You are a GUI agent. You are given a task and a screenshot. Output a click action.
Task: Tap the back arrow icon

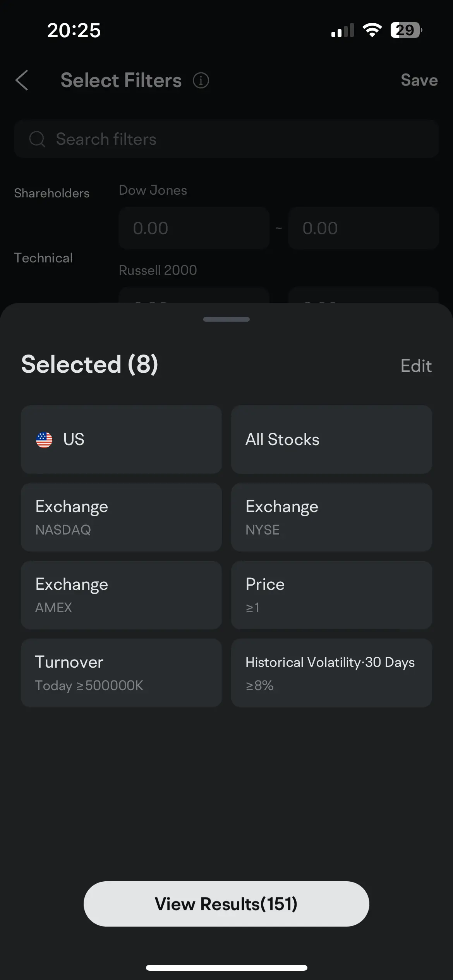click(22, 80)
